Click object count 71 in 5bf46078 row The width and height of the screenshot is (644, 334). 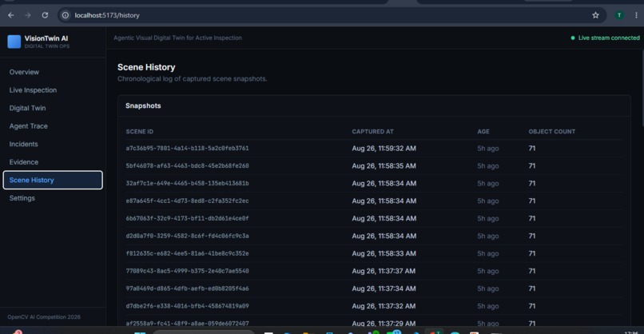532,166
